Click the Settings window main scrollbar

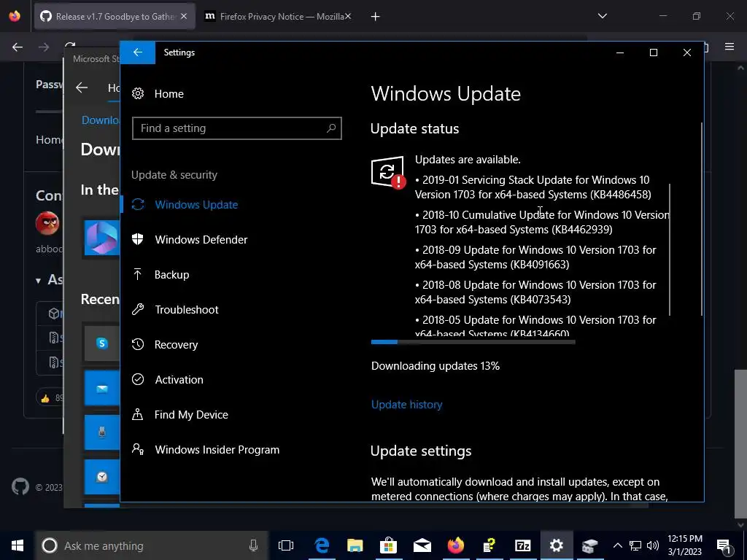click(x=701, y=219)
